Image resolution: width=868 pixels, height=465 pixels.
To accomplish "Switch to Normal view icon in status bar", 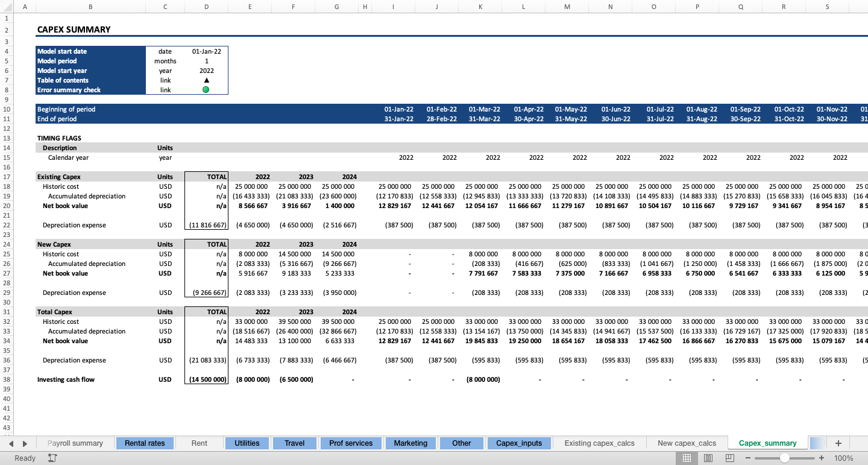I will (x=687, y=458).
